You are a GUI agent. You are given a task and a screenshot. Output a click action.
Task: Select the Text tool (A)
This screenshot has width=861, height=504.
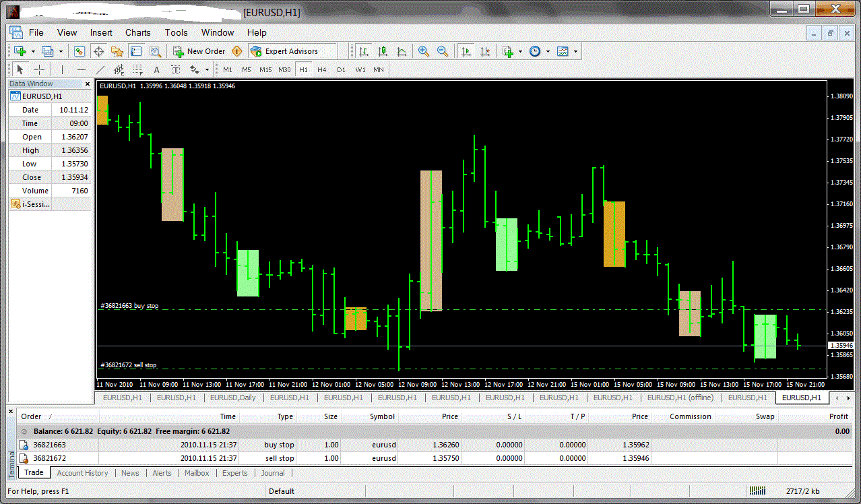coord(156,69)
